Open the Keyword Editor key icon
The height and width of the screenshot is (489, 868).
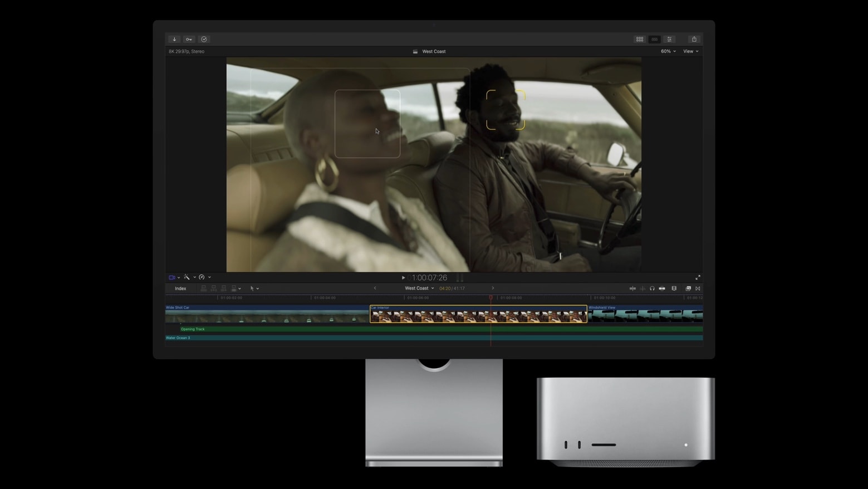click(x=189, y=40)
